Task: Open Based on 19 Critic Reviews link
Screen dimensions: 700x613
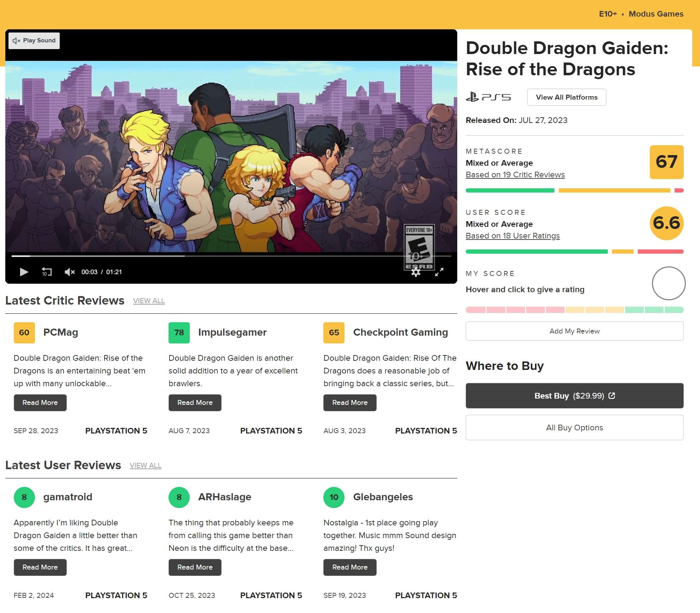Action: click(515, 175)
